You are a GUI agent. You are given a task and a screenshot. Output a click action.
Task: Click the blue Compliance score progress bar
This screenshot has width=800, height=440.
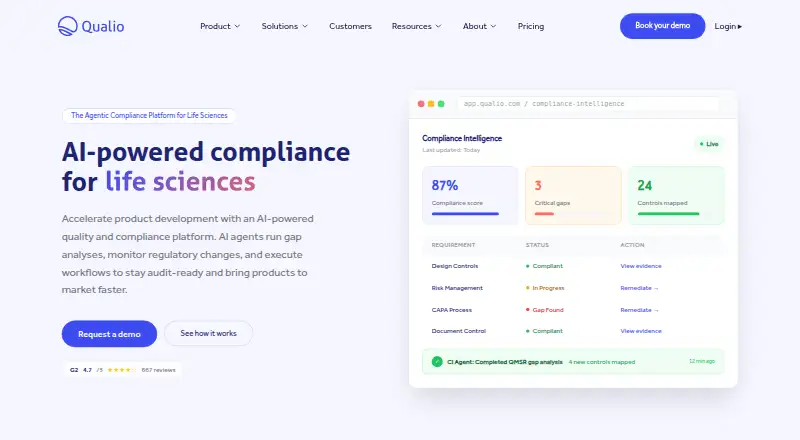[465, 214]
